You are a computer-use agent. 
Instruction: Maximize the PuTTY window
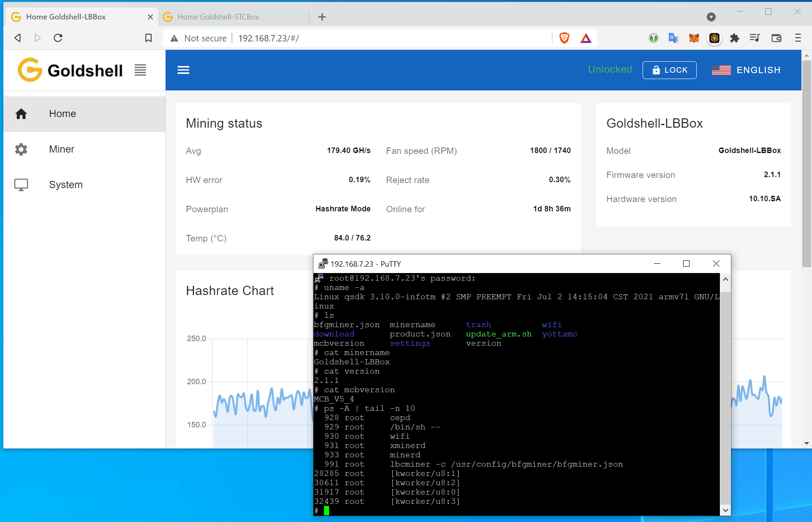[x=686, y=264]
